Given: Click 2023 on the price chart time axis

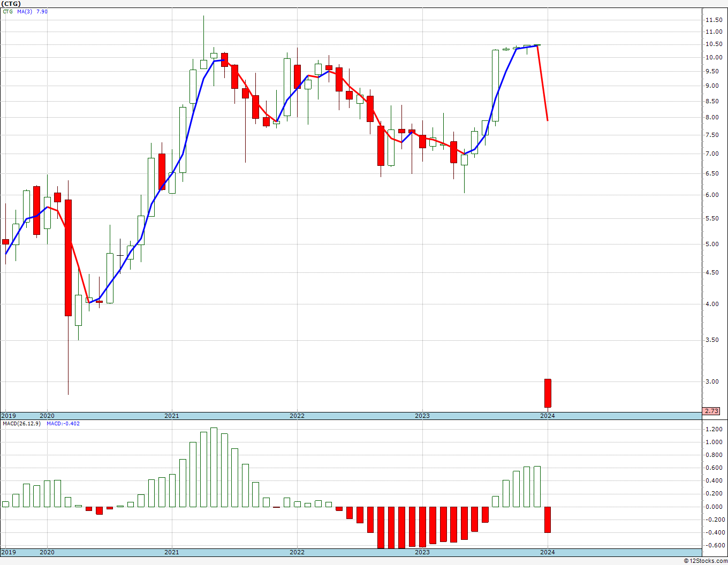Looking at the screenshot, I should (422, 416).
